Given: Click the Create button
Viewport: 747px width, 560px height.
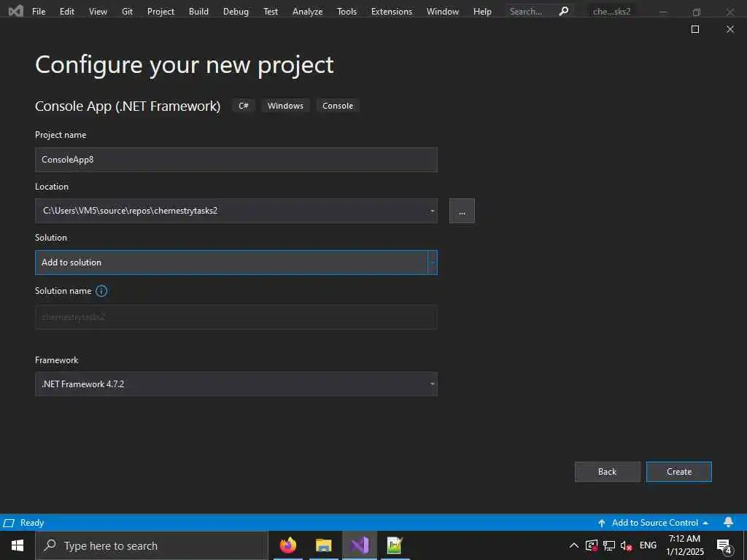Looking at the screenshot, I should (x=679, y=472).
